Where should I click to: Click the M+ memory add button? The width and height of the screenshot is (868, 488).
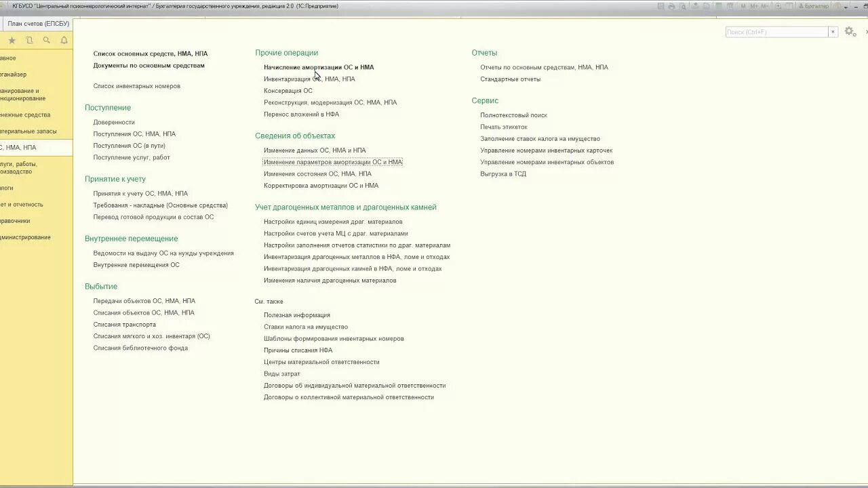coord(753,6)
